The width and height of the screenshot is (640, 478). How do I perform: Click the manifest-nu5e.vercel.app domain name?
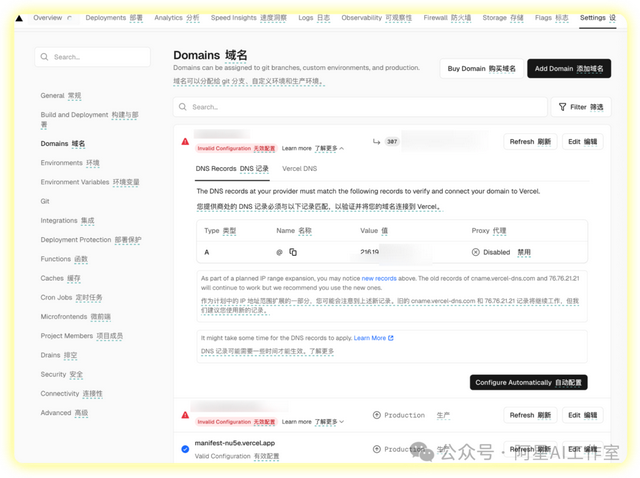[235, 443]
